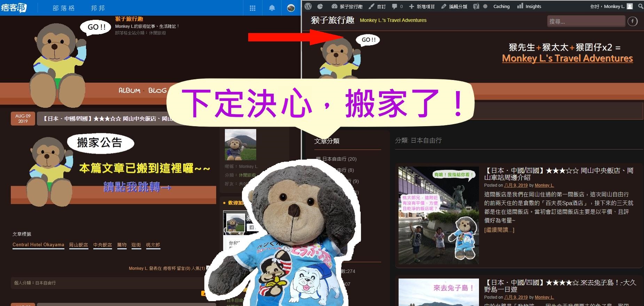Select the 岡山飯店 tag
This screenshot has width=644, height=306.
(x=79, y=245)
